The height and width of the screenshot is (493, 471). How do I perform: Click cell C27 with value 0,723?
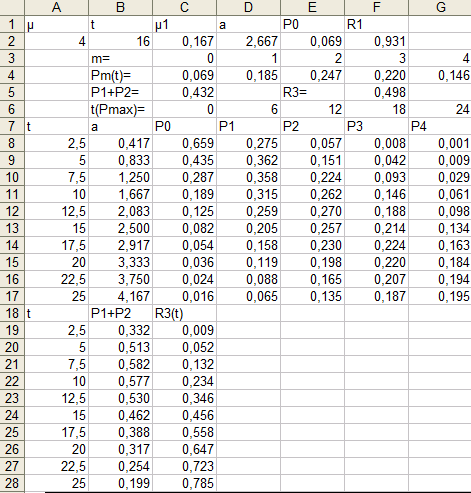(x=184, y=466)
